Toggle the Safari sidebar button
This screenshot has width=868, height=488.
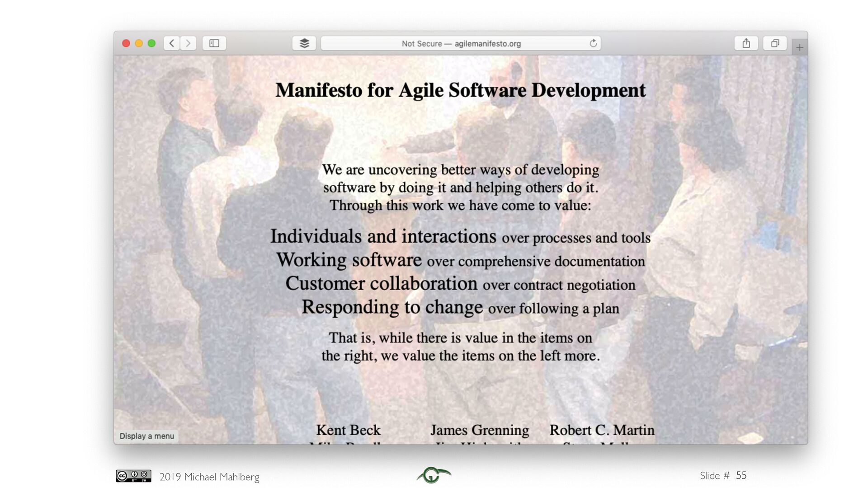pos(214,43)
